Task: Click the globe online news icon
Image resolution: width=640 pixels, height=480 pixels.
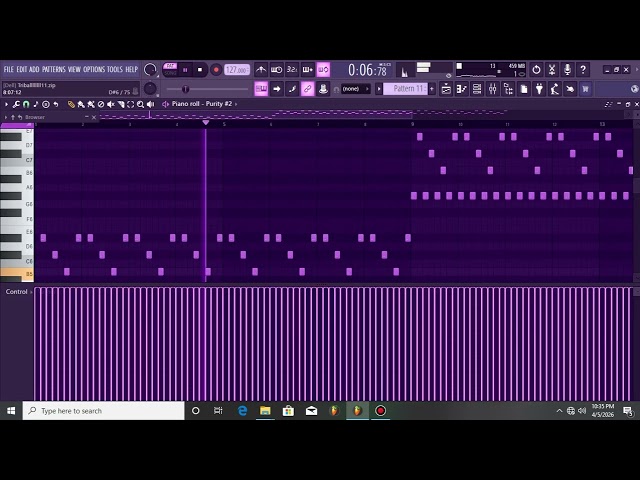Action: click(x=635, y=89)
